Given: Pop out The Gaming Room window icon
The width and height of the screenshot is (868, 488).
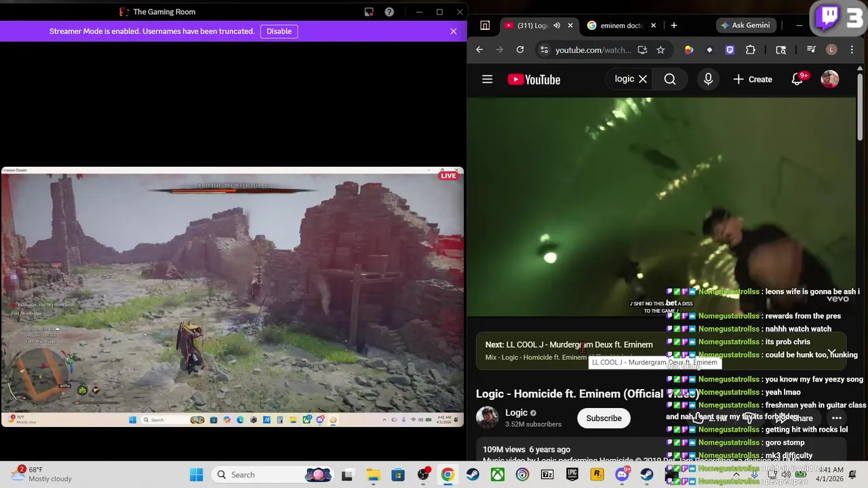Looking at the screenshot, I should pyautogui.click(x=369, y=12).
